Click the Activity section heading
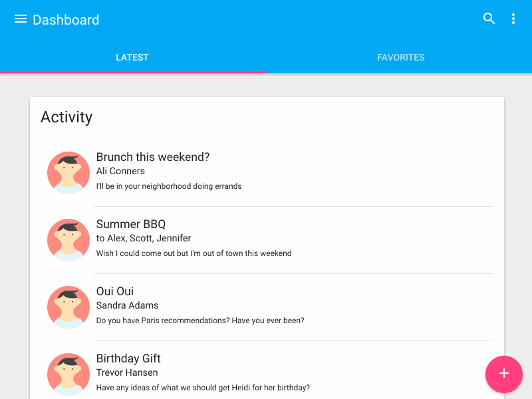 click(x=66, y=117)
